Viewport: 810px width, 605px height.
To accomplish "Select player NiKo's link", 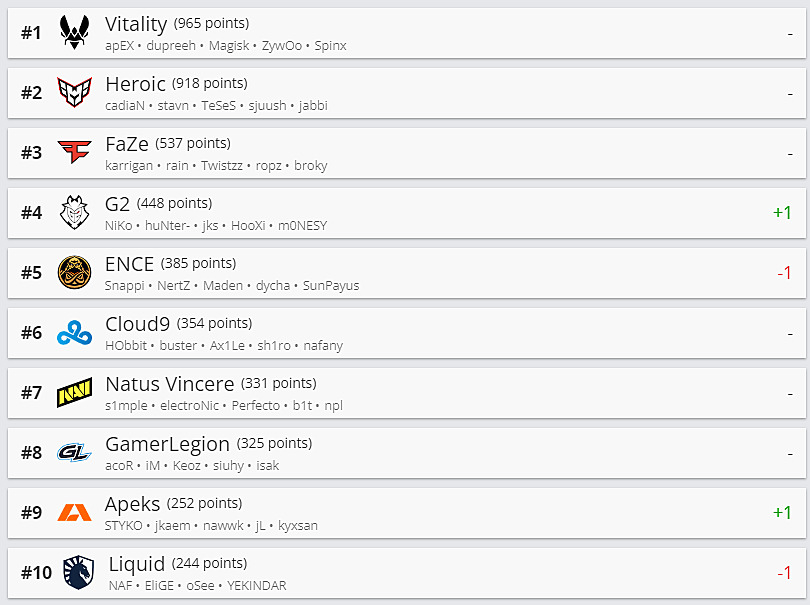I will click(x=118, y=226).
